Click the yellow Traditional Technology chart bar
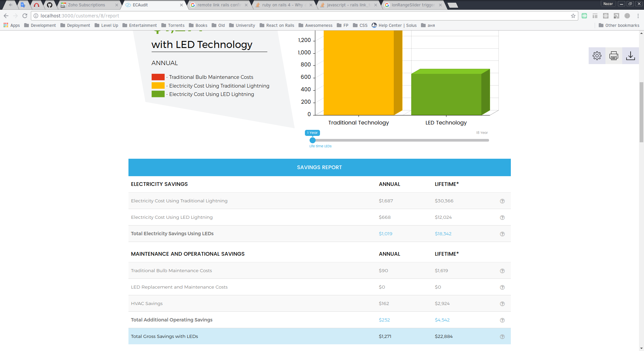The image size is (644, 351). 359,73
